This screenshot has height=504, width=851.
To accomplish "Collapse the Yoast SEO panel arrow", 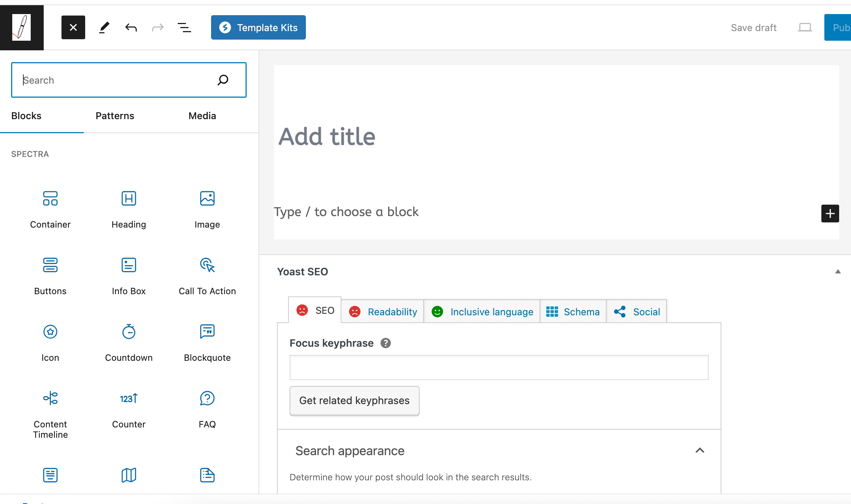I will (x=838, y=272).
